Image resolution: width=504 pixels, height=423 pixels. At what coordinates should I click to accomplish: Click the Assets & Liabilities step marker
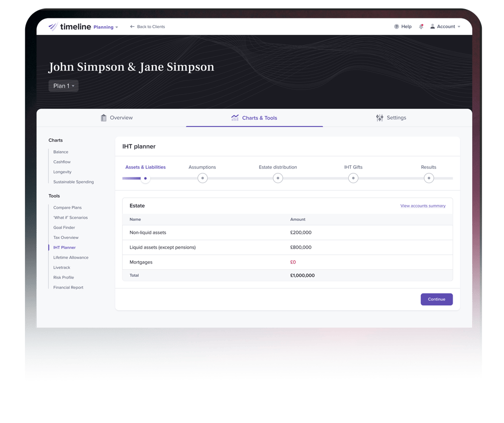[145, 178]
